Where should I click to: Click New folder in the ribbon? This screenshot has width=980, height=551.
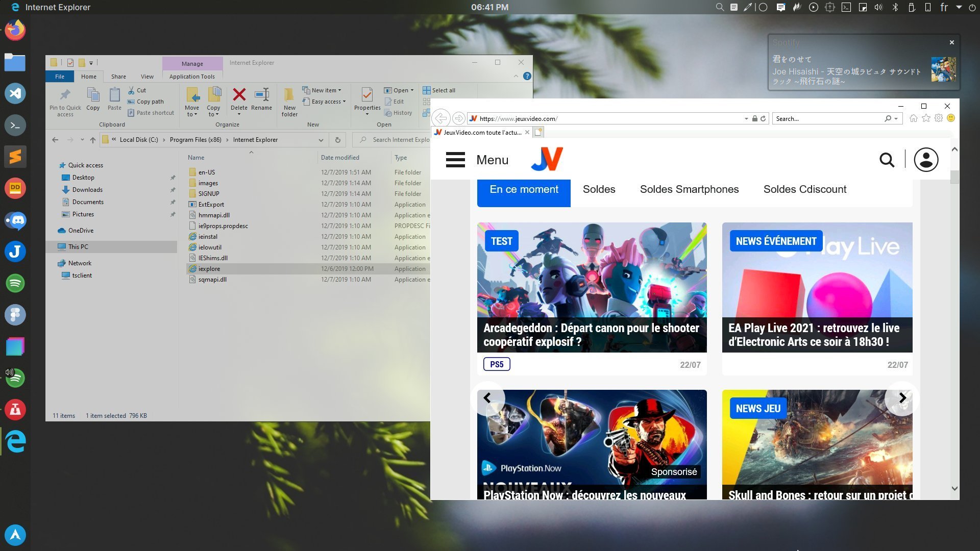(x=289, y=102)
